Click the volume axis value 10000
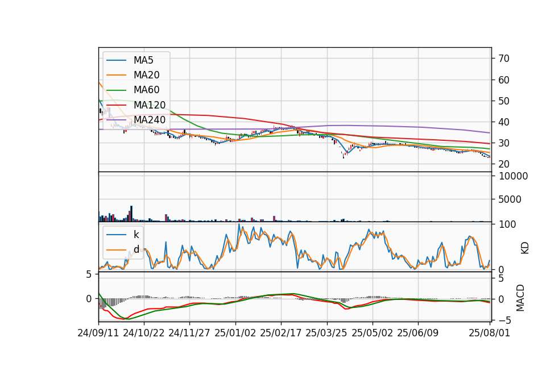This screenshot has width=546, height=392. click(x=513, y=176)
